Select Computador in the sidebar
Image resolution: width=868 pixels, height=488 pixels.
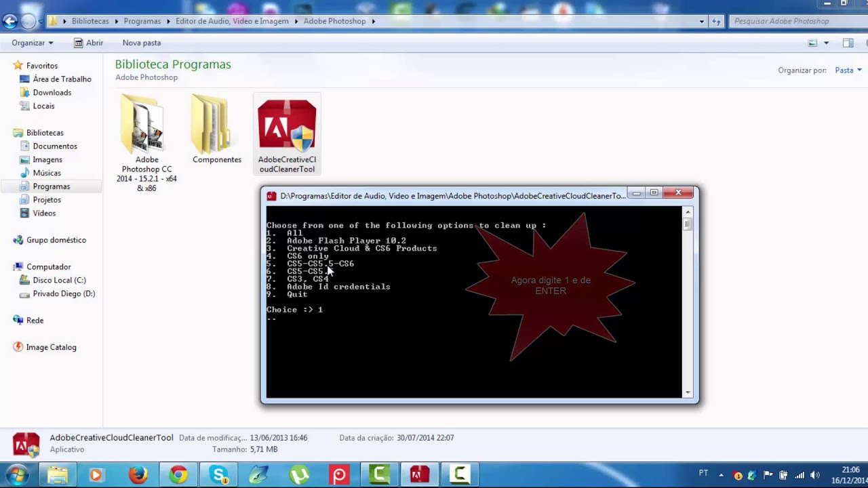48,267
